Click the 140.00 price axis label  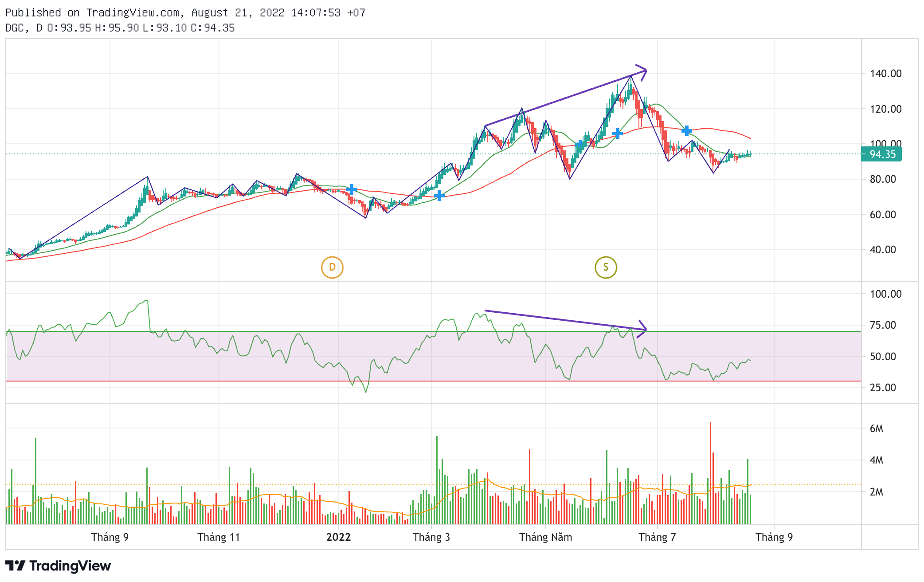(x=885, y=74)
